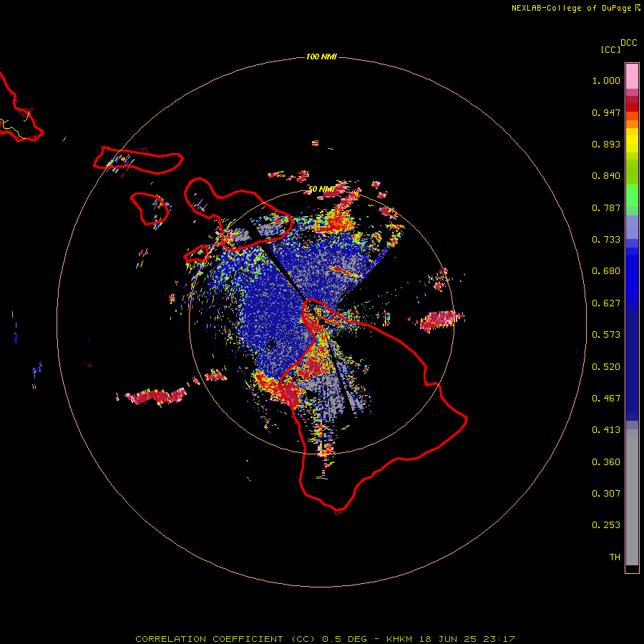Click the 1.000 colorbar value
644x644 pixels.
coord(606,80)
